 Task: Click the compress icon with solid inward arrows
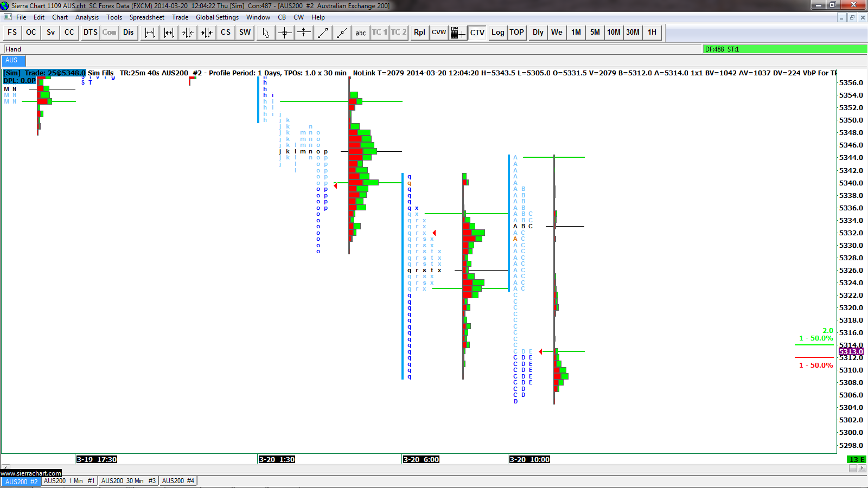click(207, 33)
